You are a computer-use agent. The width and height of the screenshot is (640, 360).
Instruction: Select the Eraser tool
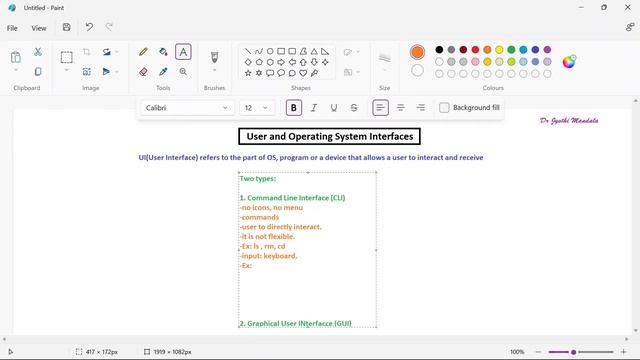tap(143, 72)
